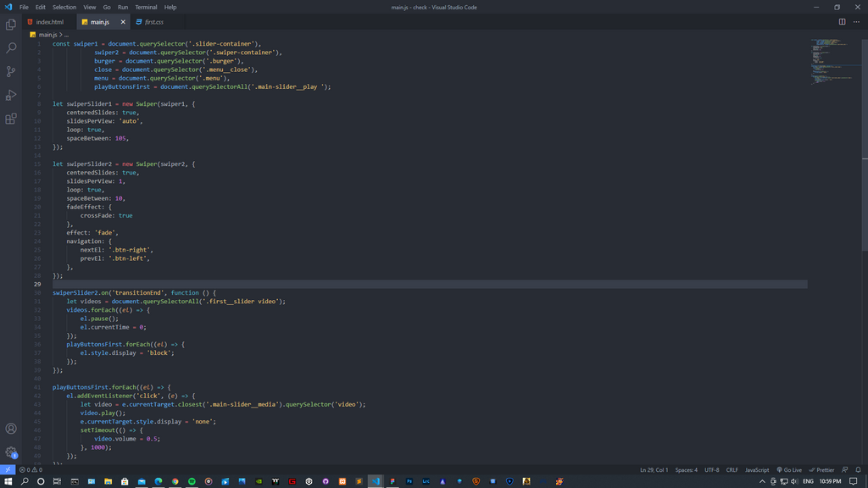The height and width of the screenshot is (488, 868).
Task: Open the File menu
Action: tap(24, 7)
